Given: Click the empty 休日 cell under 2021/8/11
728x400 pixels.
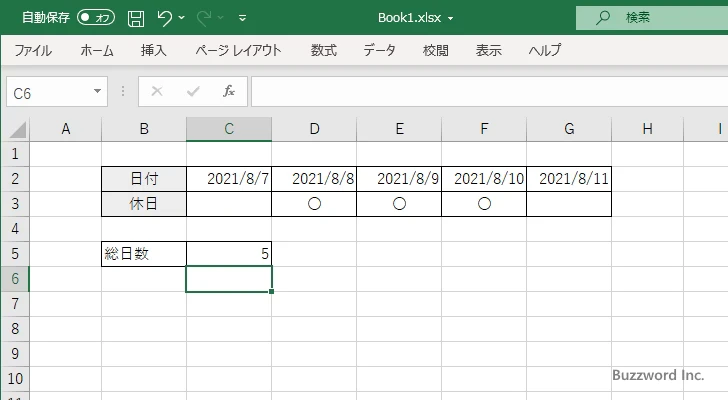Looking at the screenshot, I should click(569, 204).
